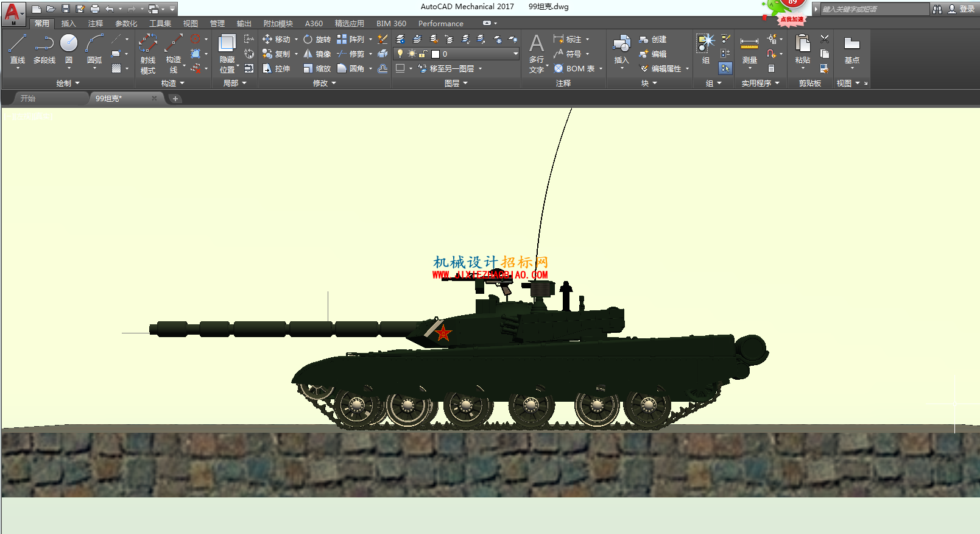Expand the Draw (绘制) panel
Viewport: 980px width, 534px height.
68,83
